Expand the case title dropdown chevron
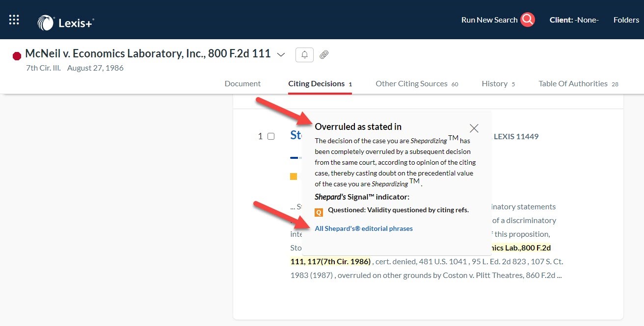 pyautogui.click(x=281, y=54)
